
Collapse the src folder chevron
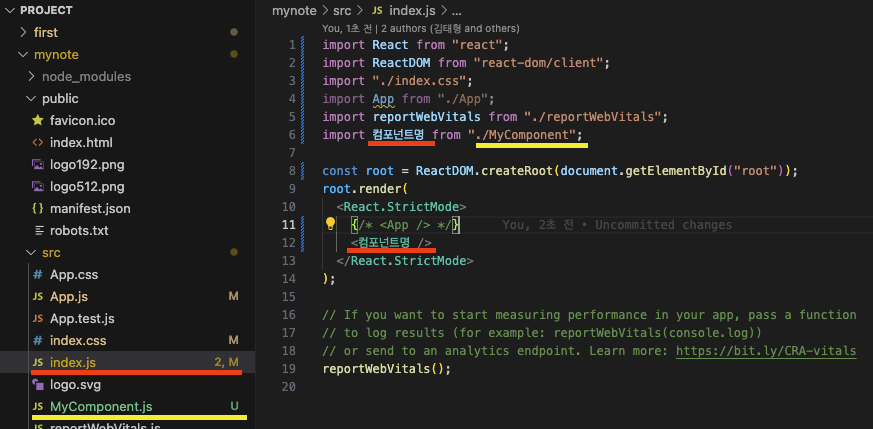pos(31,253)
